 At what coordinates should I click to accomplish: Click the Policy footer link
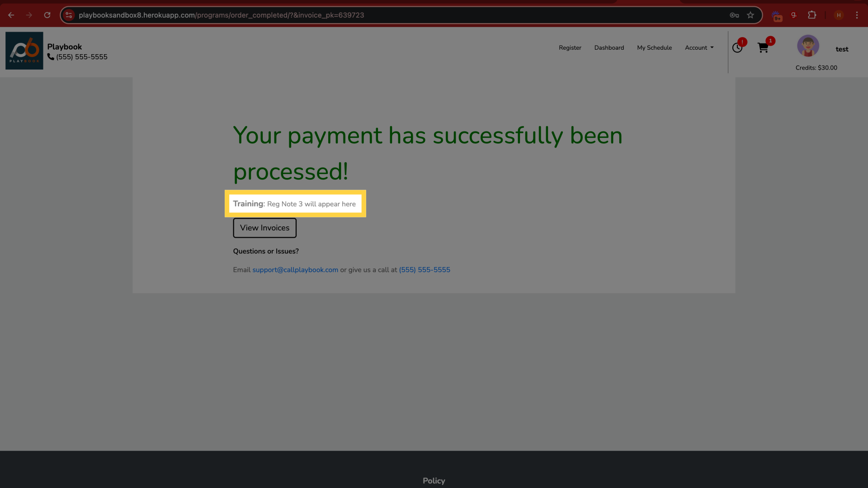[434, 480]
